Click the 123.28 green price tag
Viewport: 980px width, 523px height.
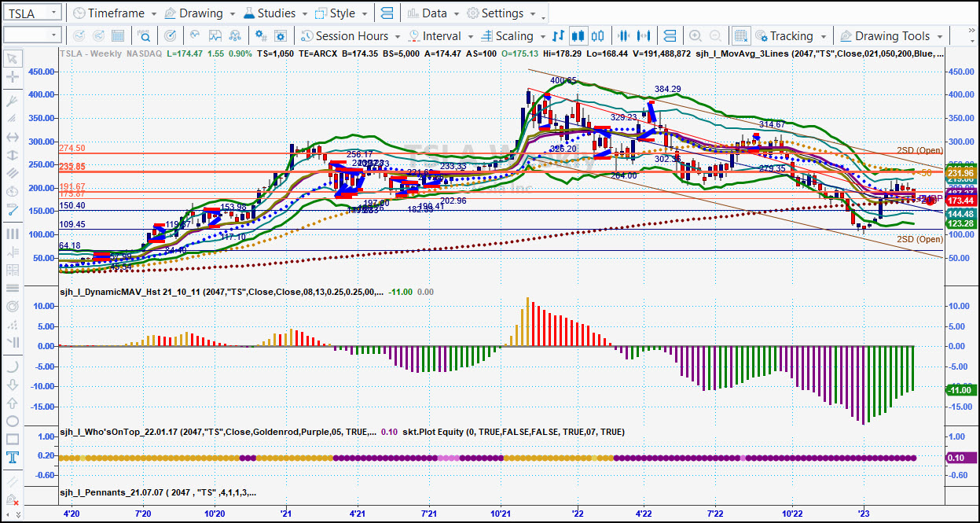961,224
